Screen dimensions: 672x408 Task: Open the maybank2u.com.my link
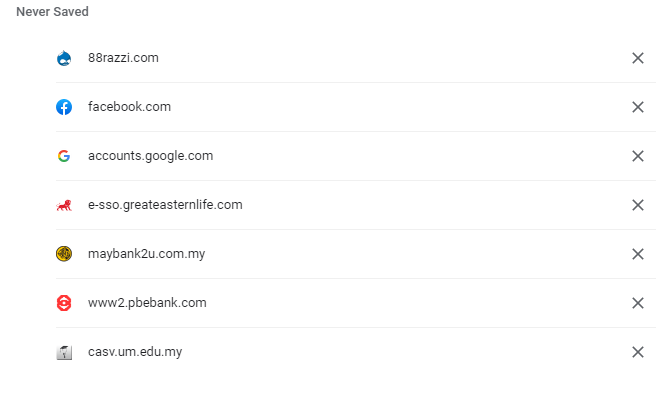147,254
